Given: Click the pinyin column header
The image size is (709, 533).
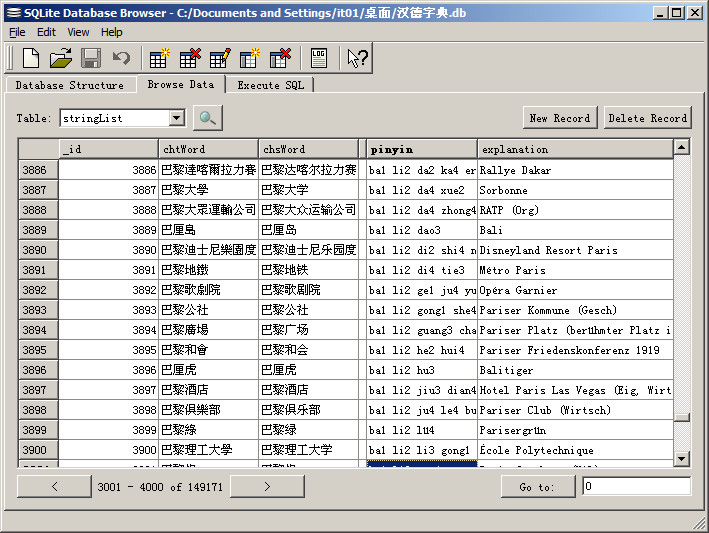Looking at the screenshot, I should tap(421, 149).
